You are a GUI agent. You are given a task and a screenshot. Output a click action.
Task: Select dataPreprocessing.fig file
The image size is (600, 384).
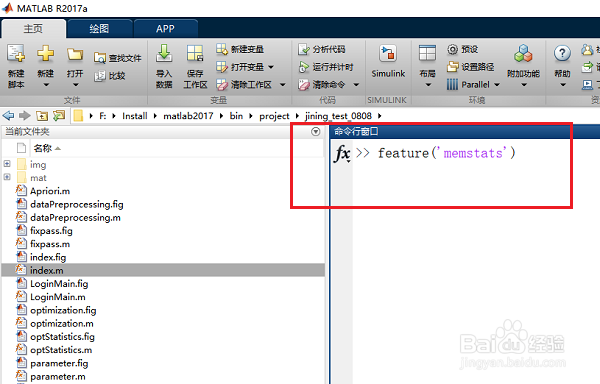pyautogui.click(x=77, y=204)
